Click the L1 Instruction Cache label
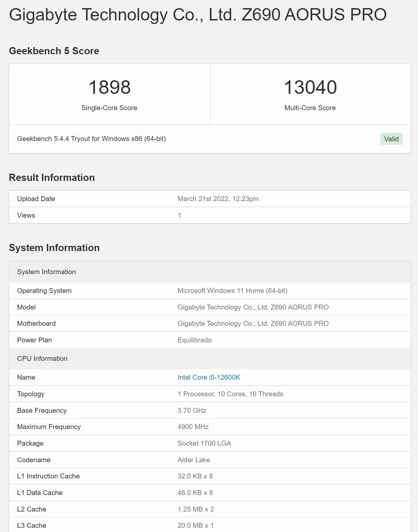 (48, 476)
